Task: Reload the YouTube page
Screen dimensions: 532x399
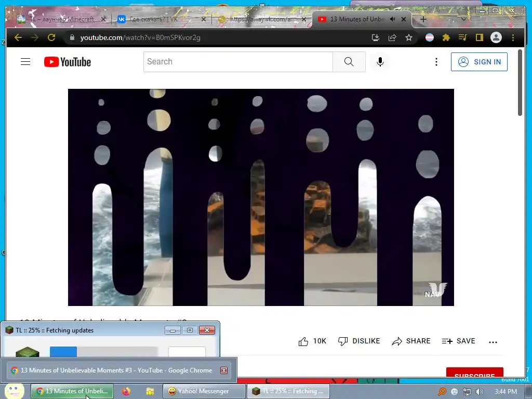Action: click(51, 37)
